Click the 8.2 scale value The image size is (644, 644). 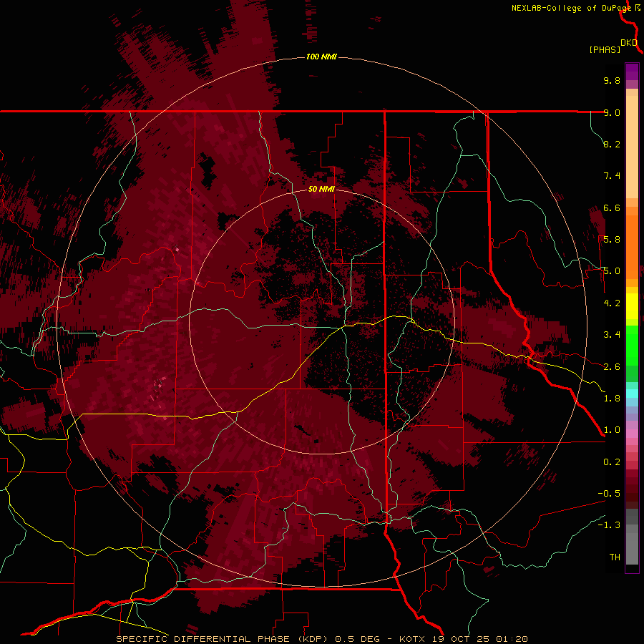pyautogui.click(x=612, y=144)
